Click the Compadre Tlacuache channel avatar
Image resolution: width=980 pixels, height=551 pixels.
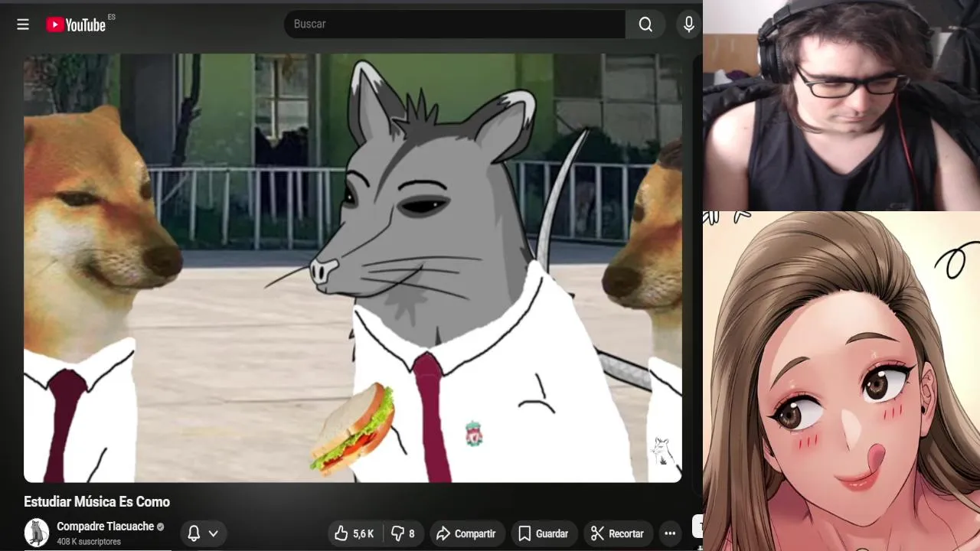[x=36, y=533]
